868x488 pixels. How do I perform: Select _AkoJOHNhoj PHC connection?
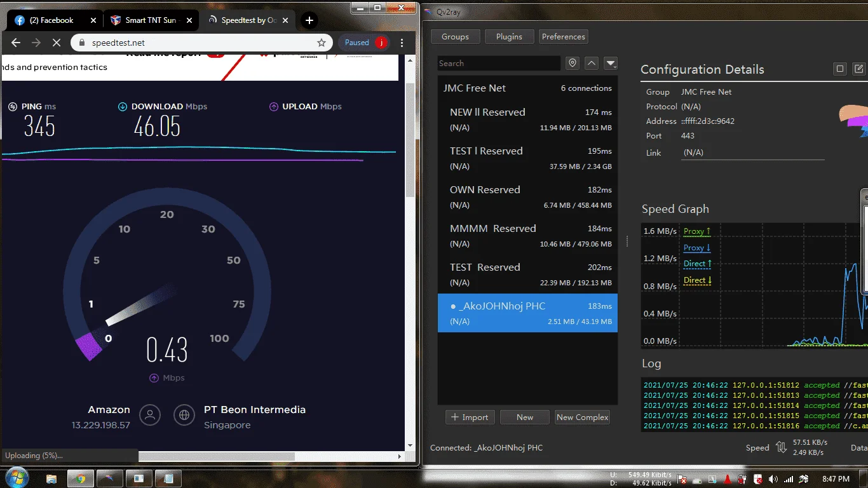(527, 313)
